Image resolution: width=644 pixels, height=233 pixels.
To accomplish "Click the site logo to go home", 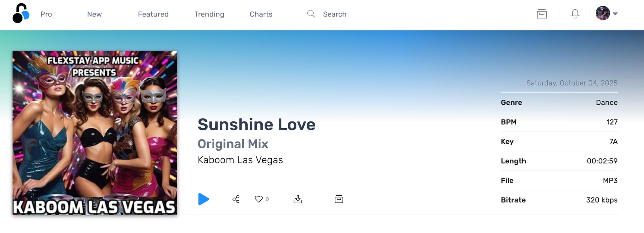I will (x=21, y=14).
